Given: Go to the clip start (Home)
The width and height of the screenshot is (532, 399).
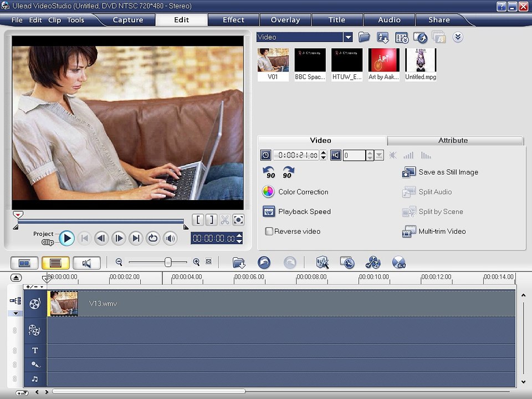Looking at the screenshot, I should coord(84,238).
